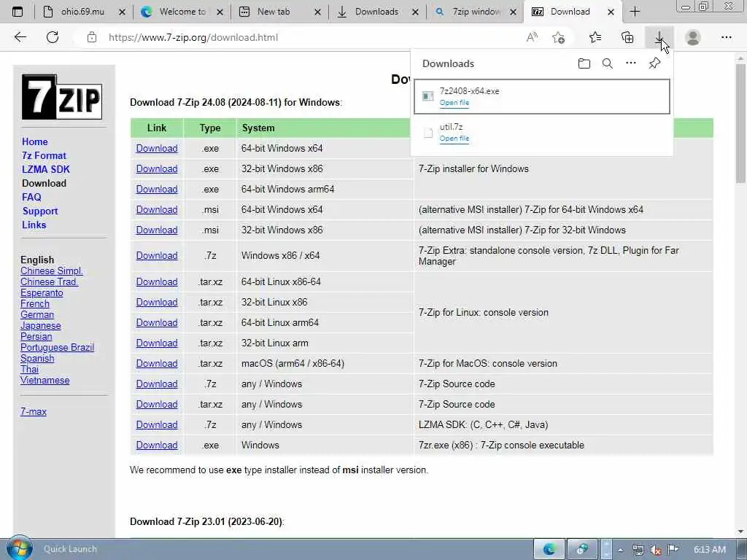Open the tab actions icon at top left
This screenshot has height=560, width=747.
18,12
